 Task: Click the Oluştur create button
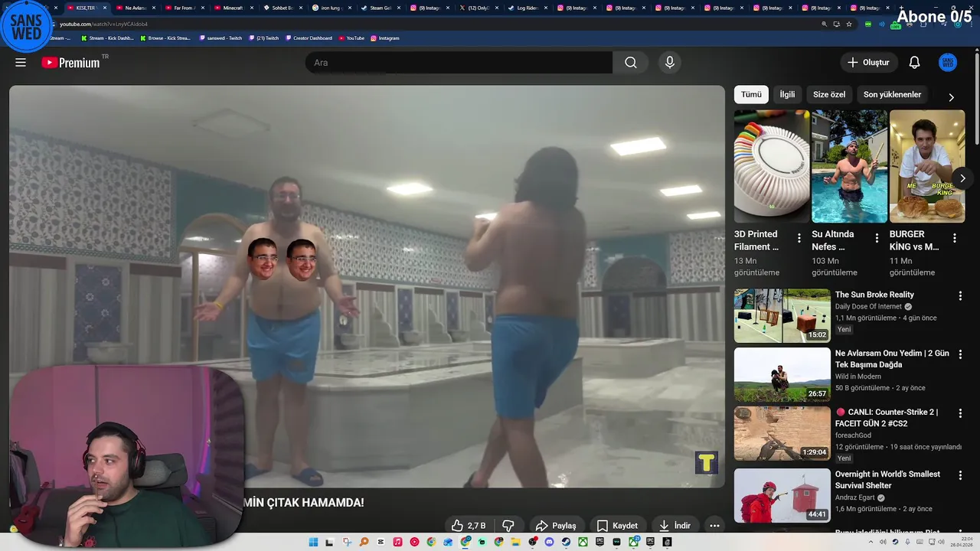(x=868, y=63)
